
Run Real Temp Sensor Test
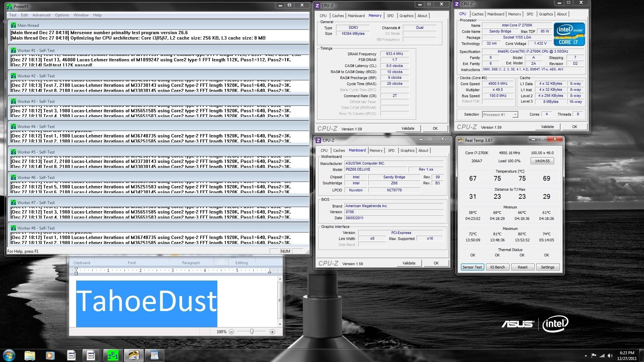(472, 267)
